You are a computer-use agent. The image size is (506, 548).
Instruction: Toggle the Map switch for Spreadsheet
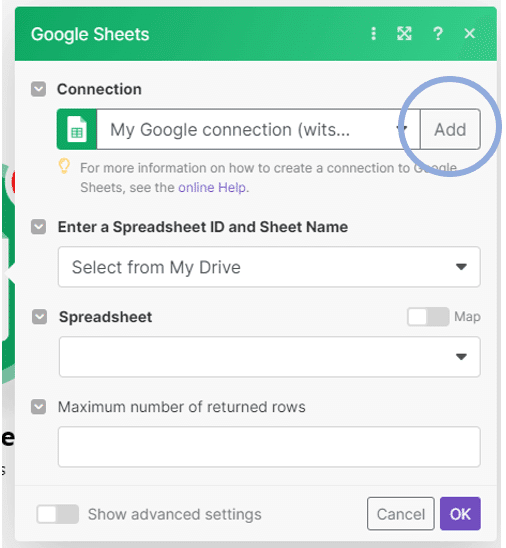point(428,317)
